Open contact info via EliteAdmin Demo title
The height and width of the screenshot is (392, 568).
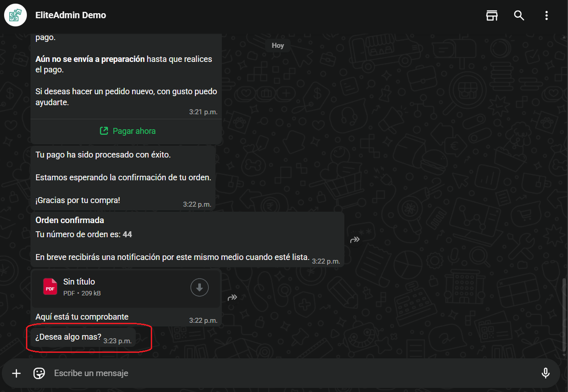[71, 15]
